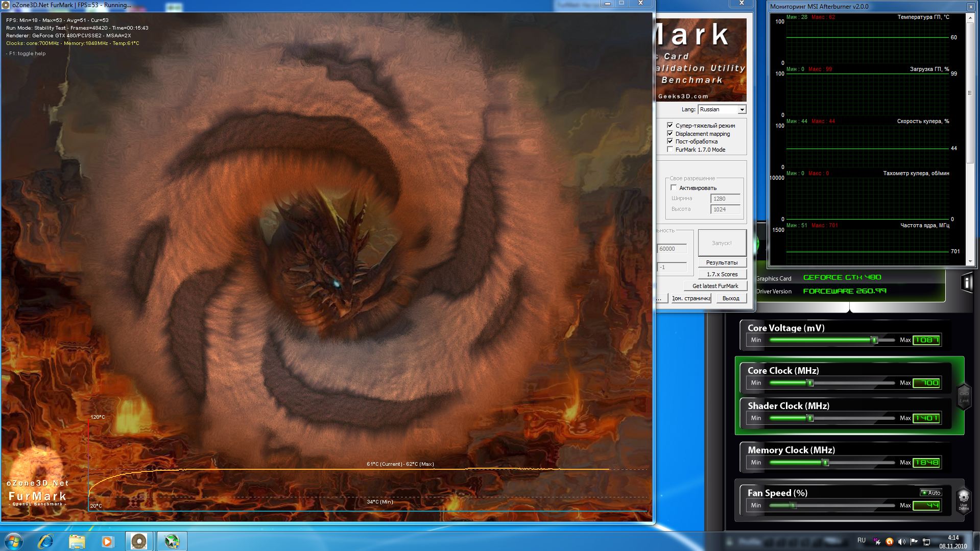This screenshot has height=551, width=980.
Task: Click the Core Clock value field 700
Action: pyautogui.click(x=926, y=382)
